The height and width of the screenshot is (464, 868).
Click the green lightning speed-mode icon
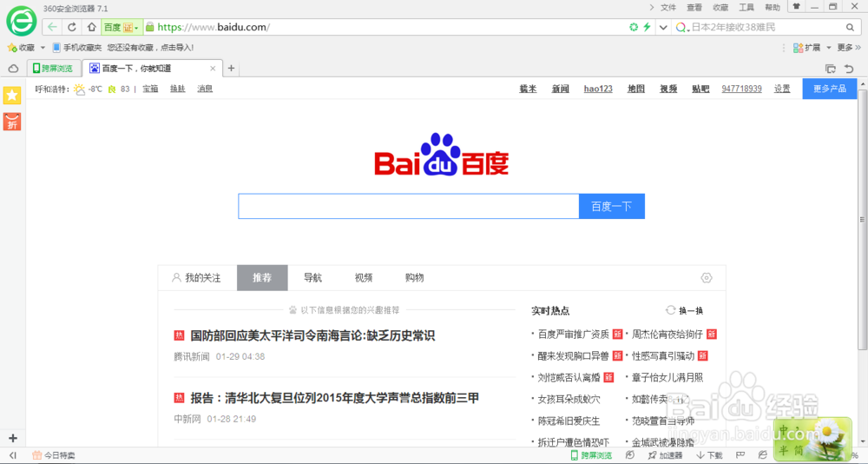click(647, 27)
